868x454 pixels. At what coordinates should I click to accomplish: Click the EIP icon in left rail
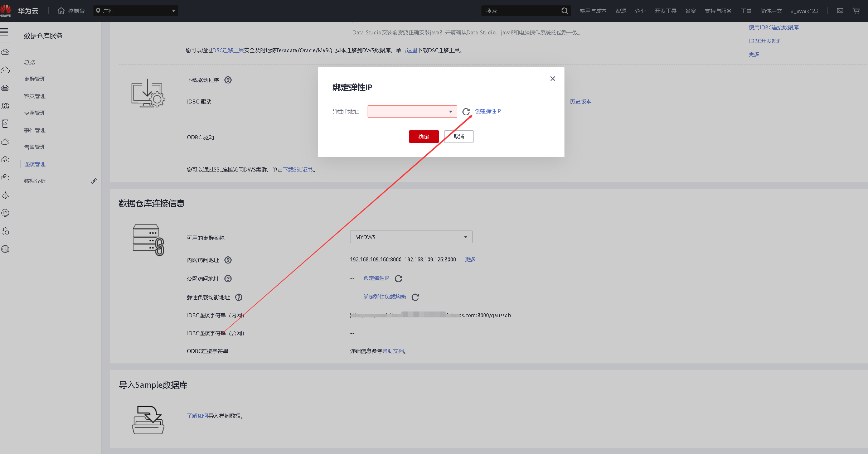pyautogui.click(x=5, y=213)
